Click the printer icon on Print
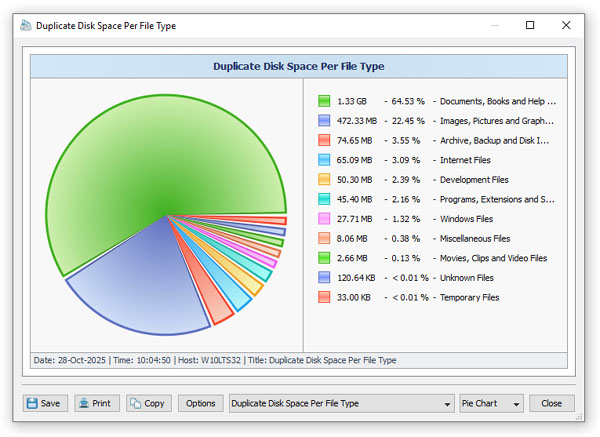 click(x=84, y=403)
